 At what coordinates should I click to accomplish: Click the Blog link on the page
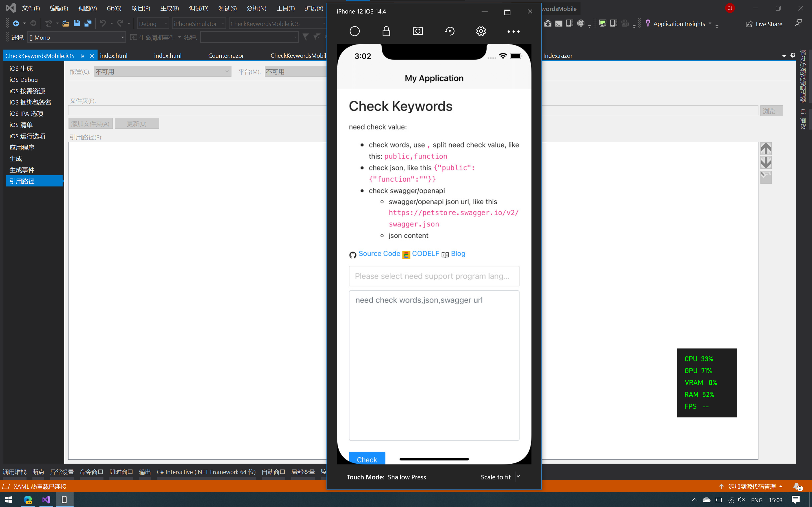click(x=458, y=253)
